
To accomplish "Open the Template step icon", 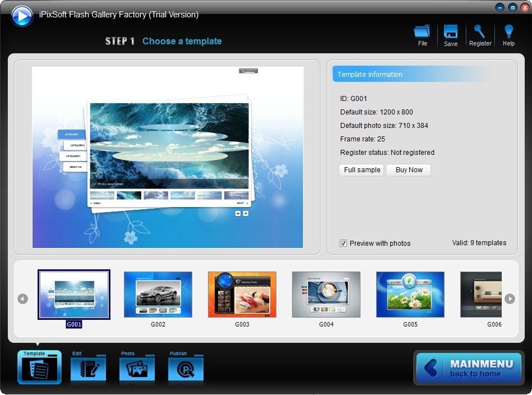I will 39,368.
